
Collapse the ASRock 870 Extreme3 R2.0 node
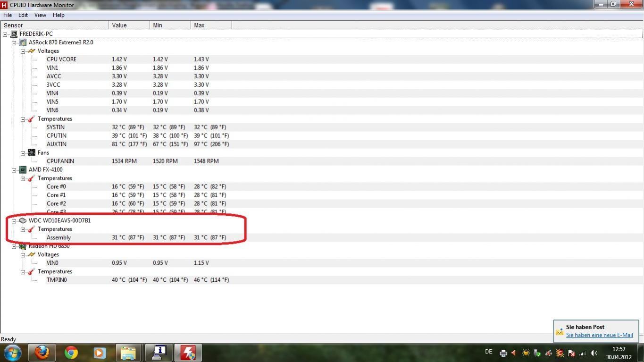(x=14, y=42)
